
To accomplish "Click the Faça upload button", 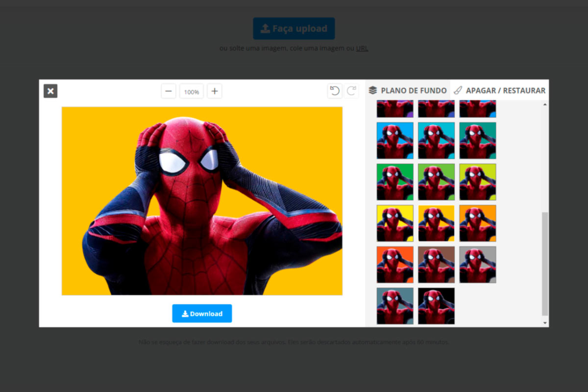I will point(294,28).
